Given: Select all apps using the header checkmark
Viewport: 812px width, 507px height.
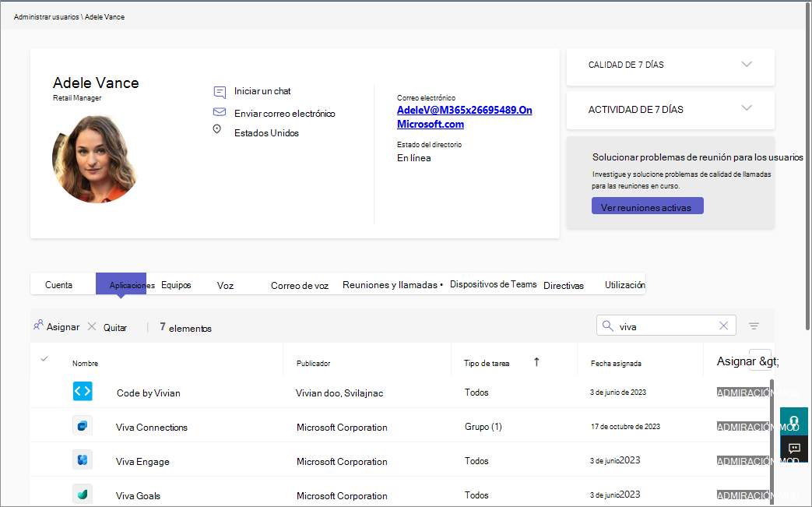Looking at the screenshot, I should pos(44,360).
